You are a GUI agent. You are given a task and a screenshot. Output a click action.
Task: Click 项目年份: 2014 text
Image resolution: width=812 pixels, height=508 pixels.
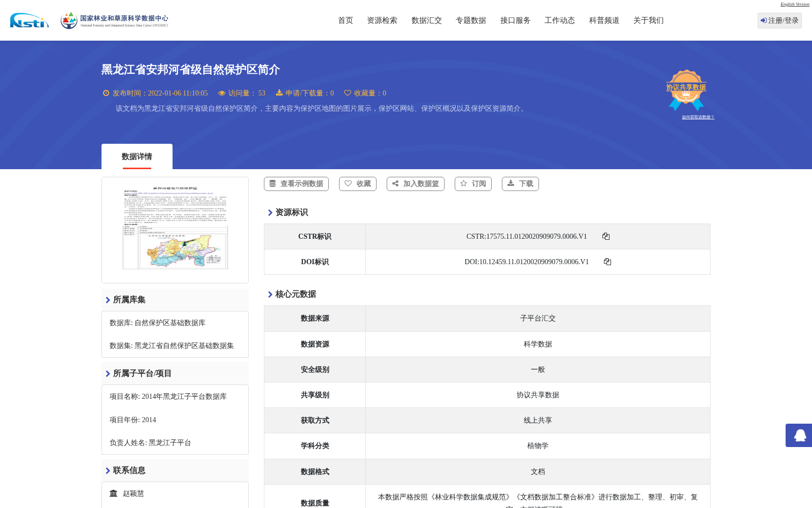[x=132, y=420]
